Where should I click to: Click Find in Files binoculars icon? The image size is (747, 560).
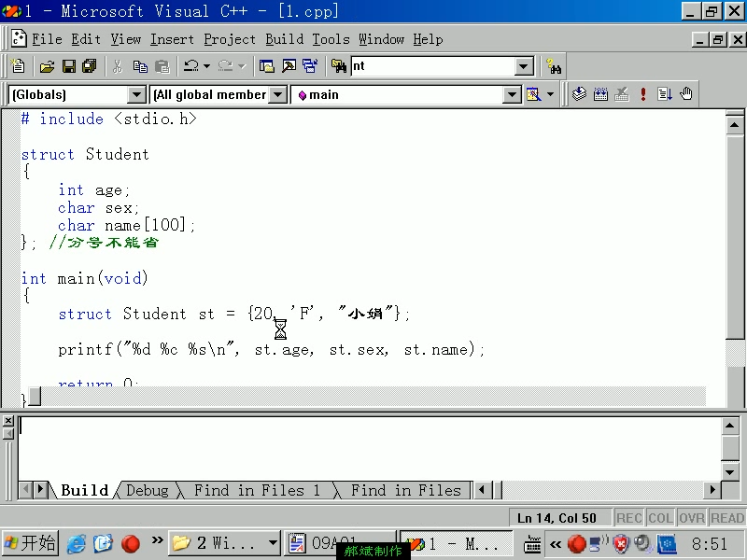(x=339, y=66)
